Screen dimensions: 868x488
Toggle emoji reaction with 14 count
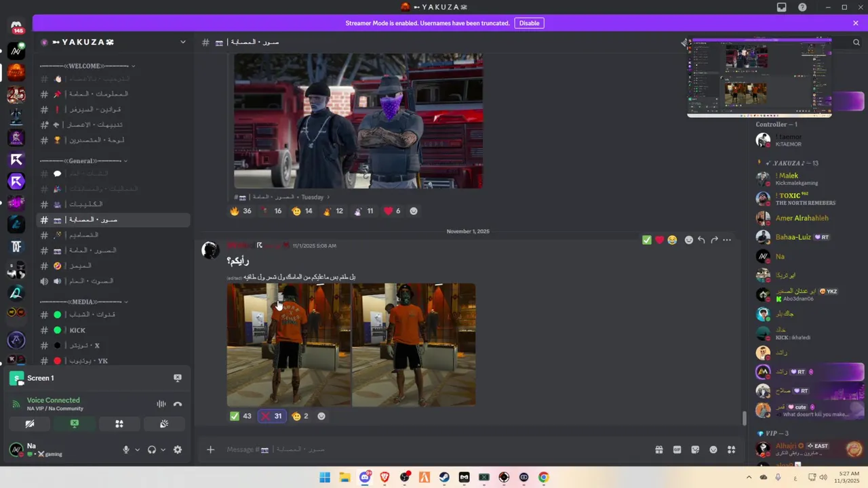302,211
